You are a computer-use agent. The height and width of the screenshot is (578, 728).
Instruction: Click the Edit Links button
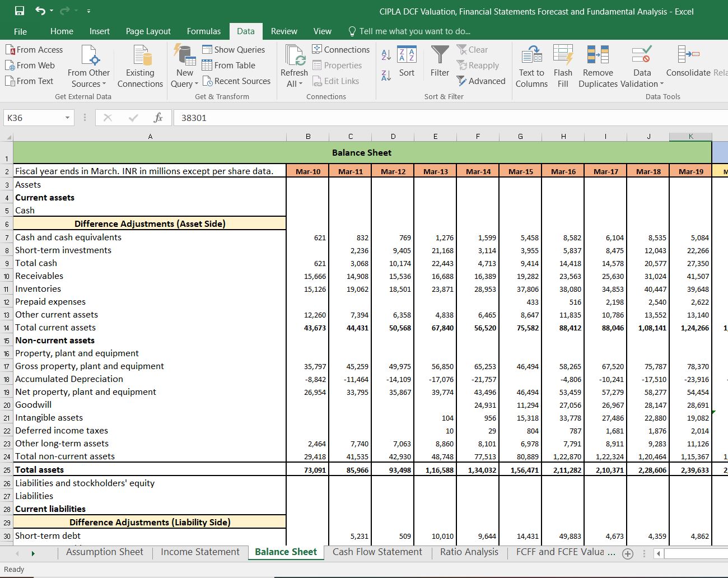(335, 81)
